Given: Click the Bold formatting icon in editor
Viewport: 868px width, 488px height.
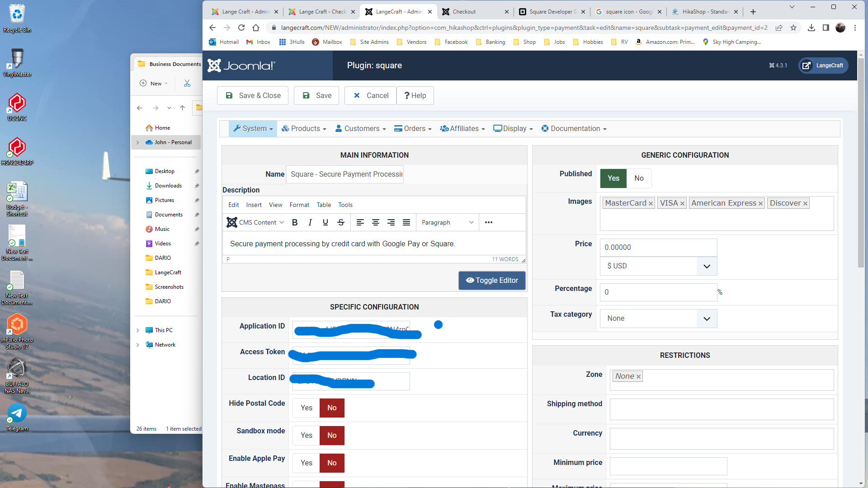Looking at the screenshot, I should point(295,222).
